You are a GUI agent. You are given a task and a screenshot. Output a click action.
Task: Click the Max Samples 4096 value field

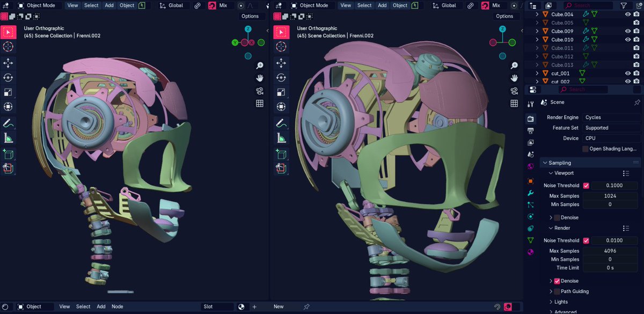click(x=610, y=251)
